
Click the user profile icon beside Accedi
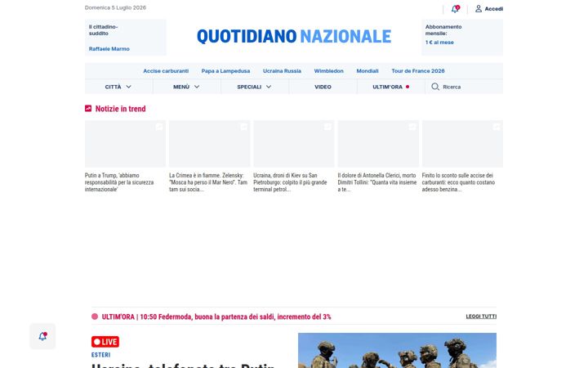point(479,9)
